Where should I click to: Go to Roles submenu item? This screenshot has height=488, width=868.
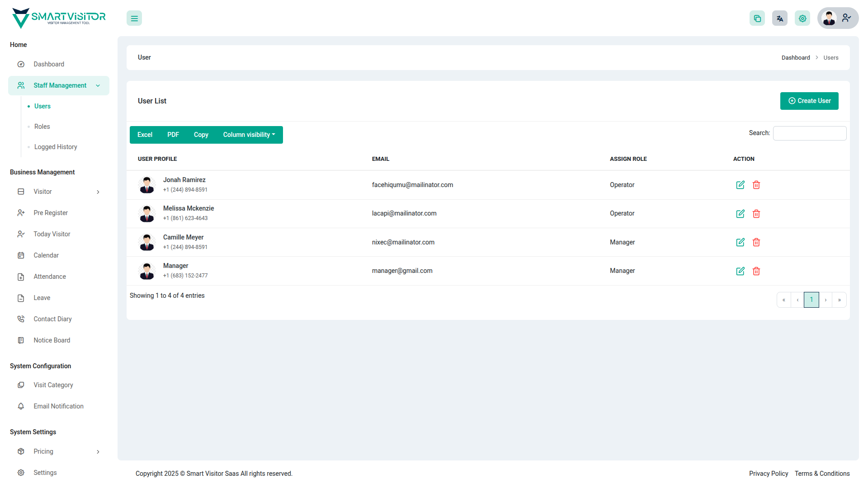point(42,127)
